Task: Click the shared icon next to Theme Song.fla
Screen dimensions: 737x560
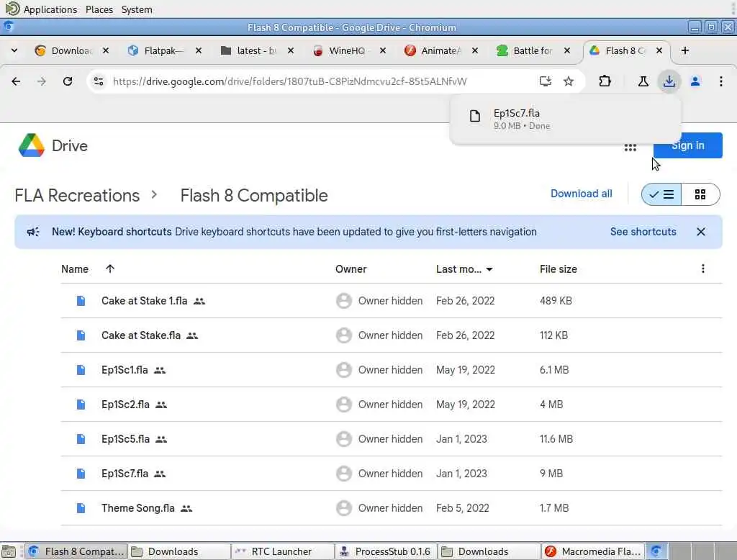Action: (x=186, y=508)
